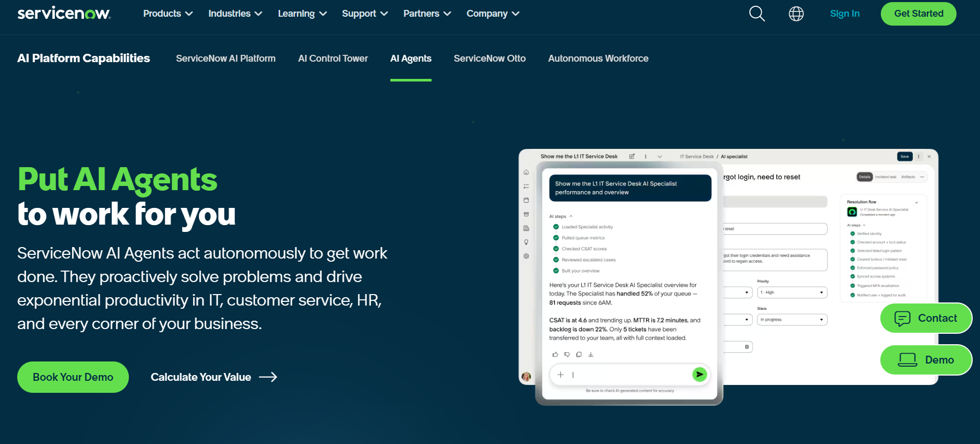Close the AI specialist panel with the X
980x444 pixels.
pos(929,156)
